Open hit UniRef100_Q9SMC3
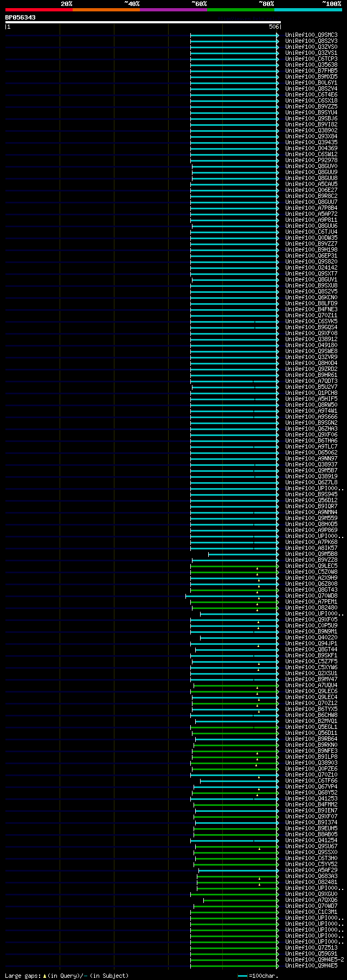 (311, 35)
